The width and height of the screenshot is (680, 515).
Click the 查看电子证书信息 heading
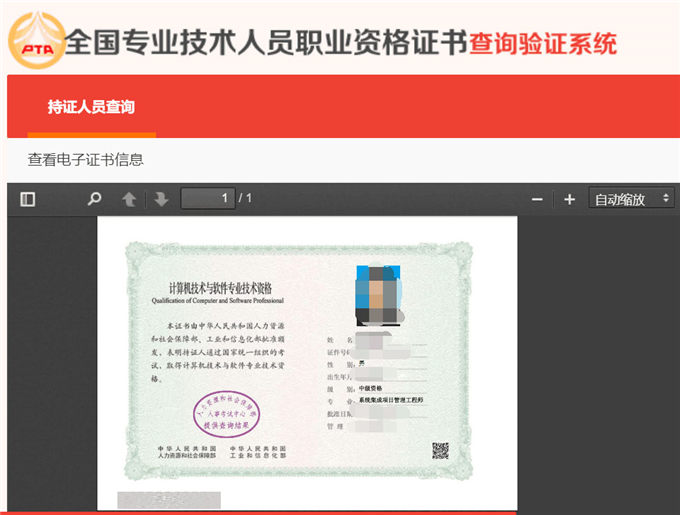[86, 159]
